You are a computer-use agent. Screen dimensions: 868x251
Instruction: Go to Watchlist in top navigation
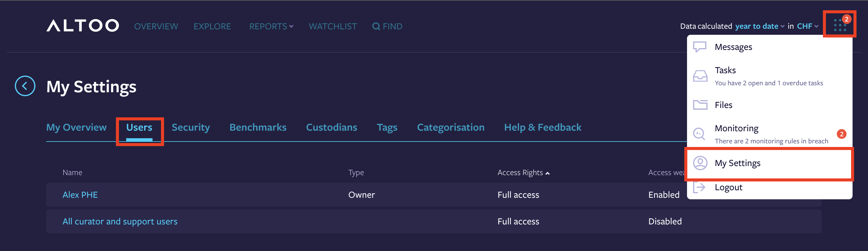333,26
